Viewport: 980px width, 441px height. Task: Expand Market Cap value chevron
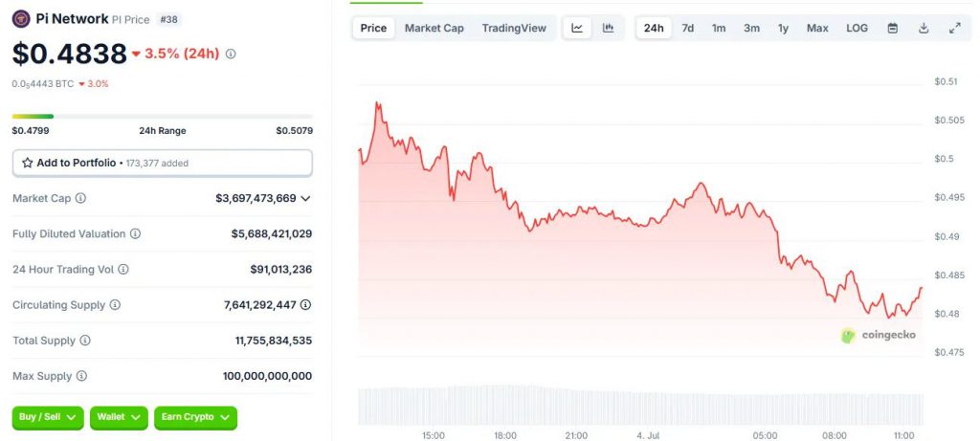[x=305, y=199]
